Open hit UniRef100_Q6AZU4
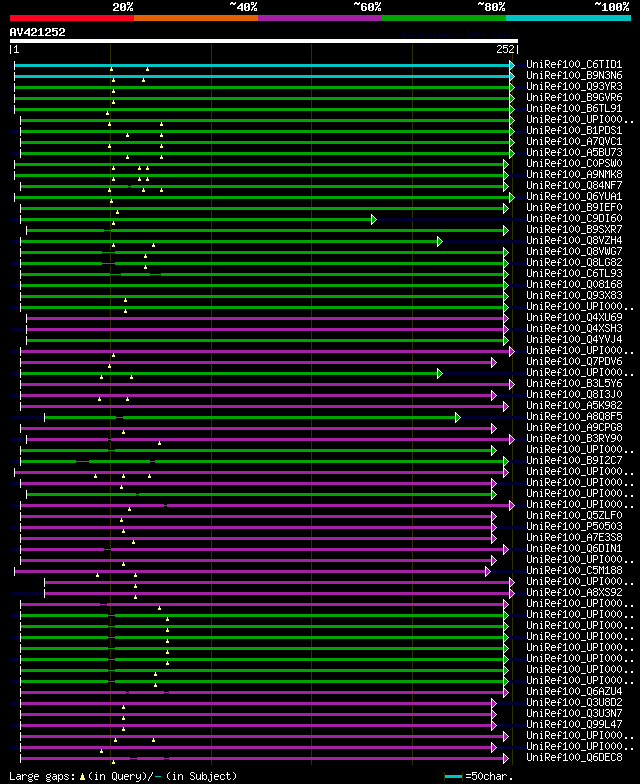640x784 pixels. pos(574,692)
